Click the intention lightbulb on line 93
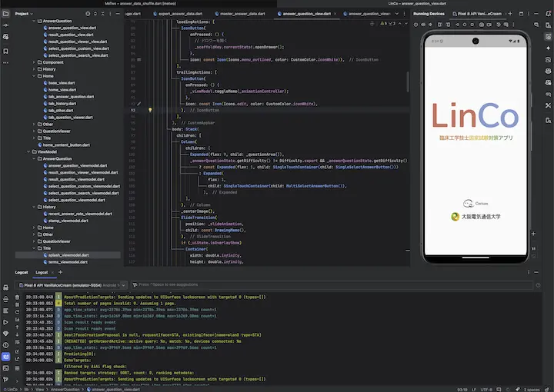 150,110
